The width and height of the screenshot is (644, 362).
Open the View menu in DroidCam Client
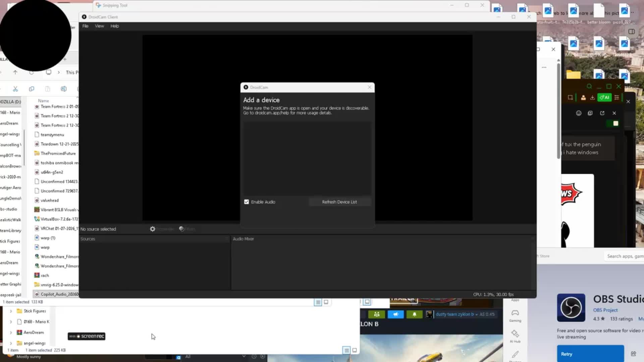pos(99,26)
